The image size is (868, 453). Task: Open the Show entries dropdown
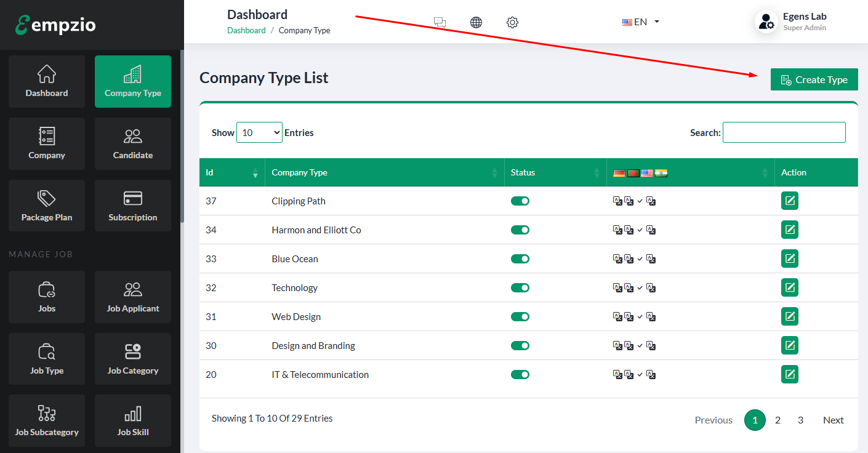259,132
